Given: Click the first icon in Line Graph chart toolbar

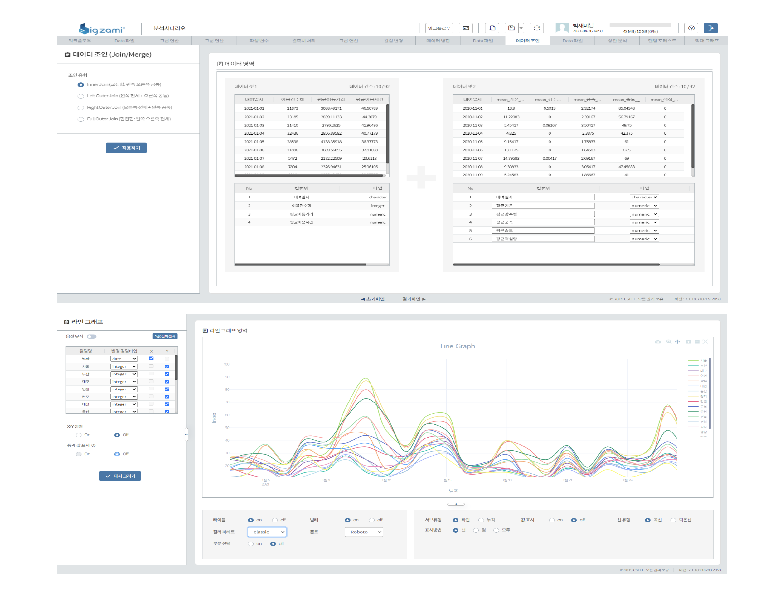Looking at the screenshot, I should 657,342.
